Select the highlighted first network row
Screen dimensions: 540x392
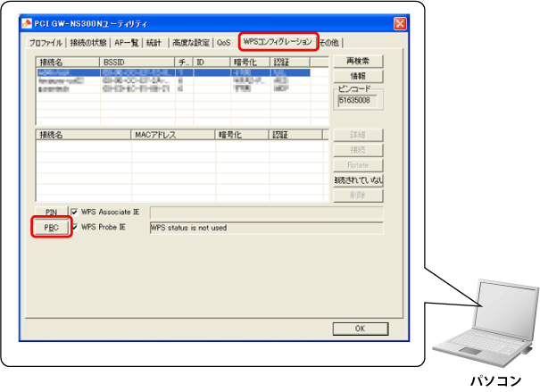[x=170, y=71]
